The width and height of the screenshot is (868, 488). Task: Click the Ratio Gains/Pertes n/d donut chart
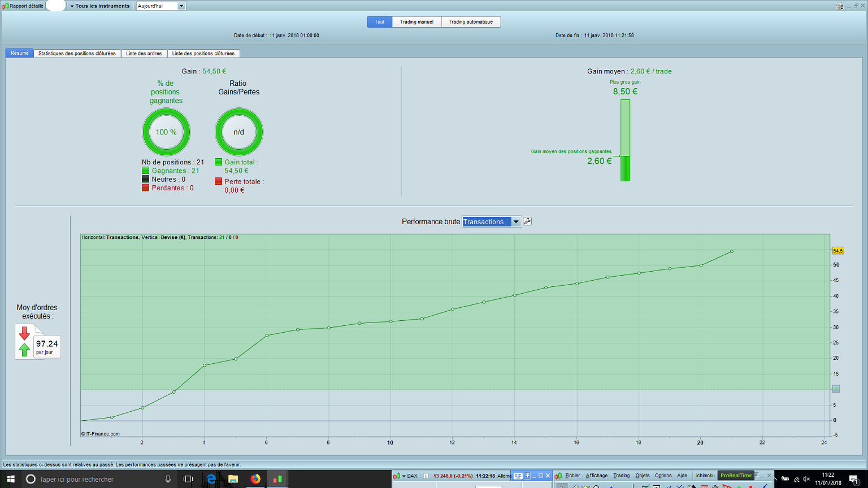coord(239,132)
